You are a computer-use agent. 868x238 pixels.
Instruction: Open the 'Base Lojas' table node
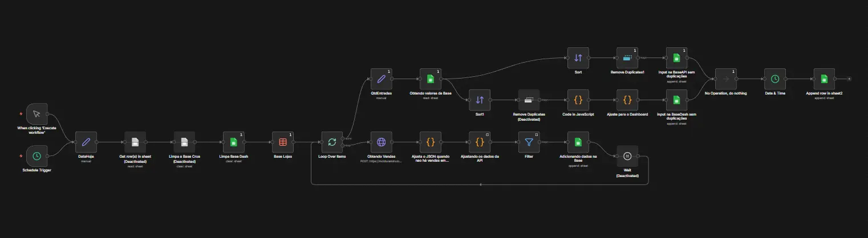pyautogui.click(x=283, y=142)
